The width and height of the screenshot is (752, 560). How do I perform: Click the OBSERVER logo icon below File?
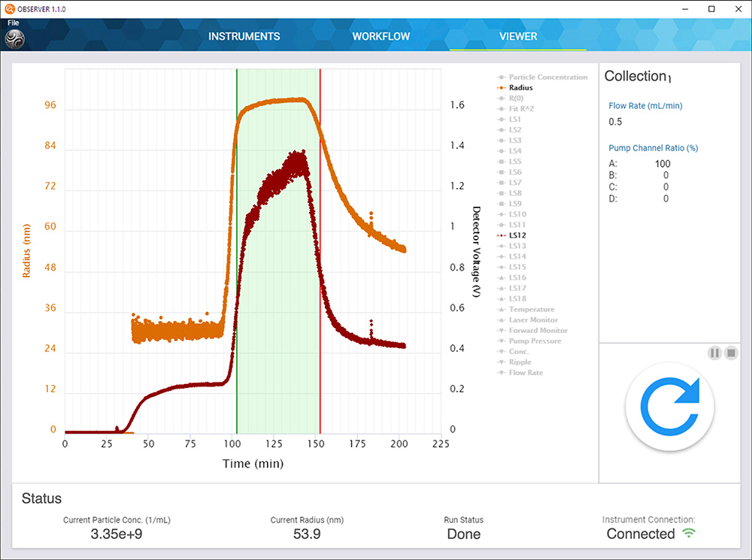[x=14, y=39]
